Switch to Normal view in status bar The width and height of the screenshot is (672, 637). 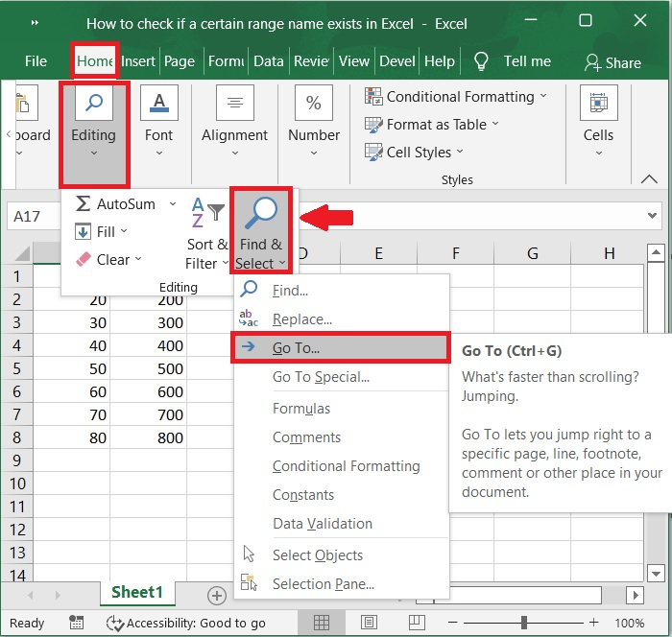322,623
